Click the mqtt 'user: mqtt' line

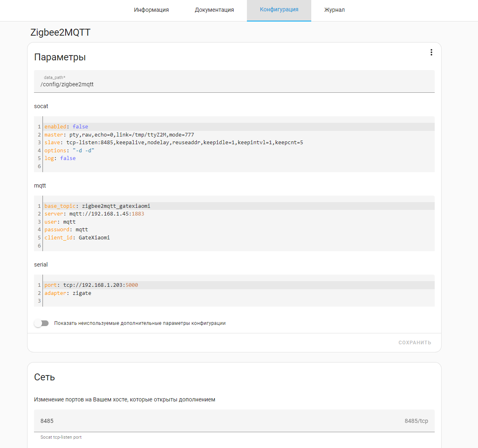coord(60,222)
